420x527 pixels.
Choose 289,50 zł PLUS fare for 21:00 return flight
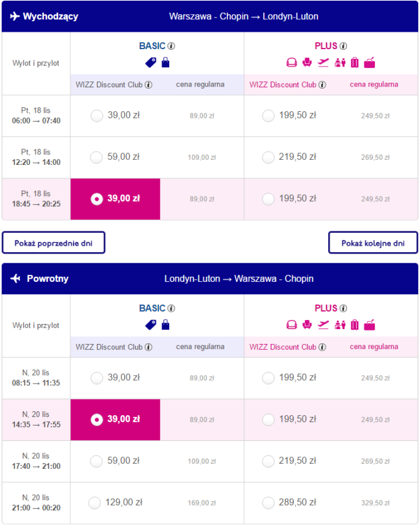pyautogui.click(x=268, y=502)
